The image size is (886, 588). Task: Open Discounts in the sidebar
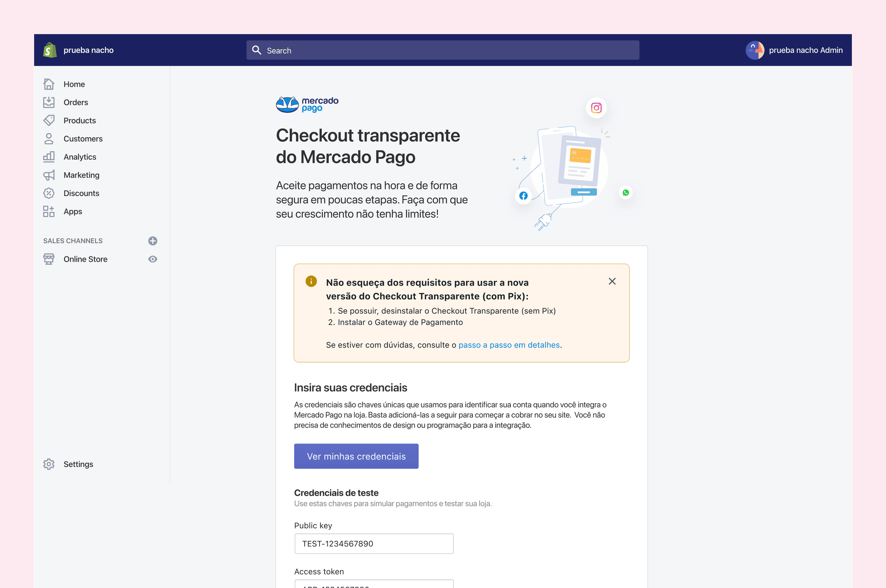81,193
